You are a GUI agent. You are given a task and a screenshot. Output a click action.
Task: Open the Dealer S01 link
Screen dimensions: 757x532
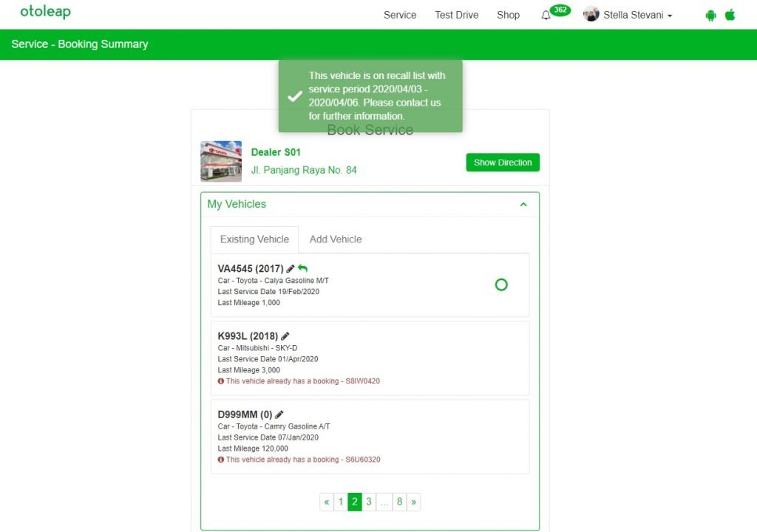pyautogui.click(x=276, y=152)
